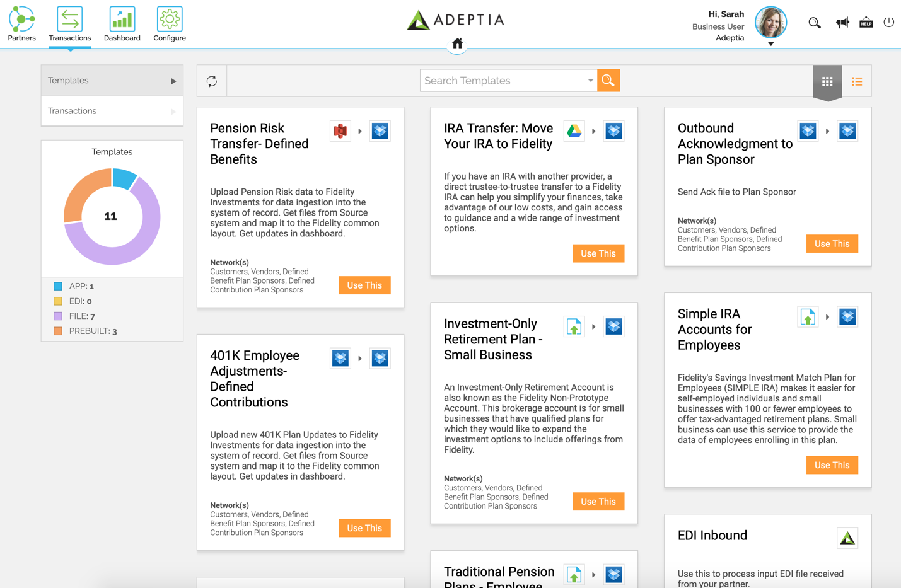Open 401K Employee Adjustments- Defined Contributions title
Image resolution: width=901 pixels, height=588 pixels.
255,379
